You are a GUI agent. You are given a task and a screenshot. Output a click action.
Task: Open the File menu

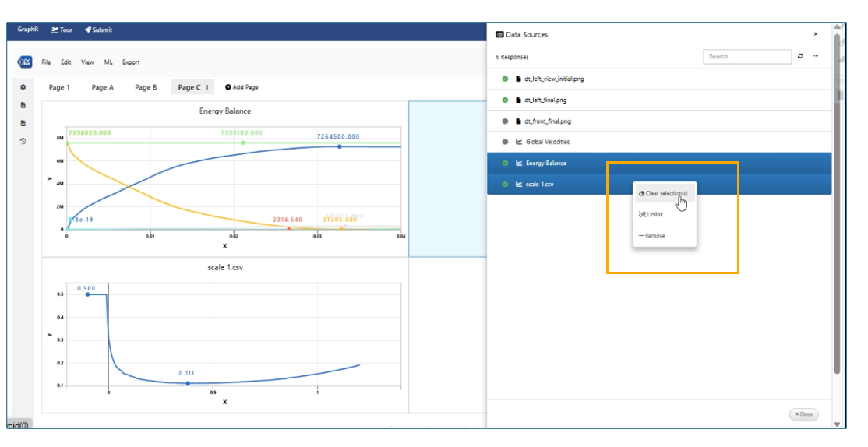(46, 62)
